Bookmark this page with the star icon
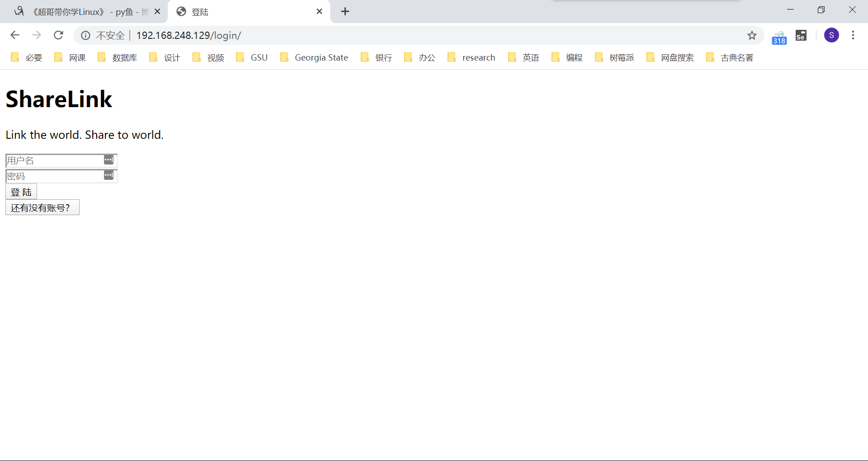 click(752, 35)
